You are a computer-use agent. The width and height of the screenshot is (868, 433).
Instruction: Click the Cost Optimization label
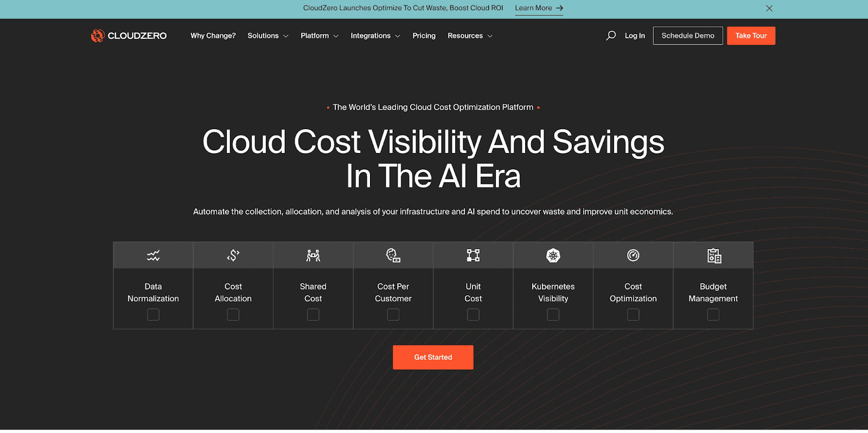coord(633,292)
